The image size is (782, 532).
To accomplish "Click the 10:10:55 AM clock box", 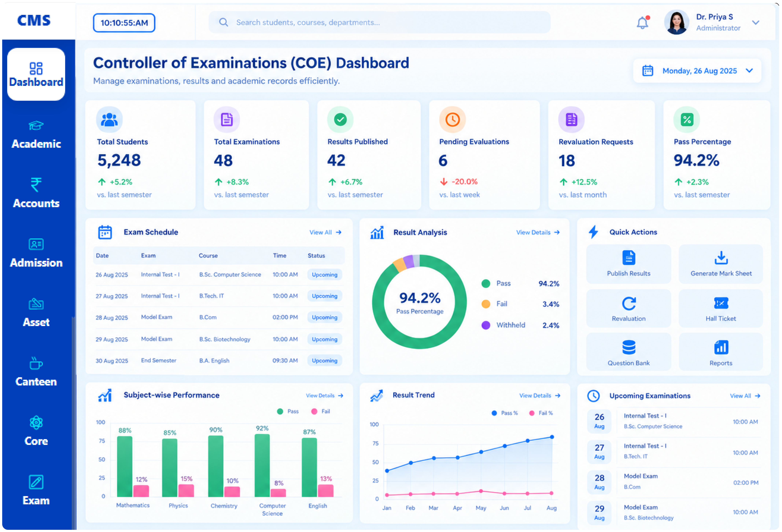I will pos(124,23).
